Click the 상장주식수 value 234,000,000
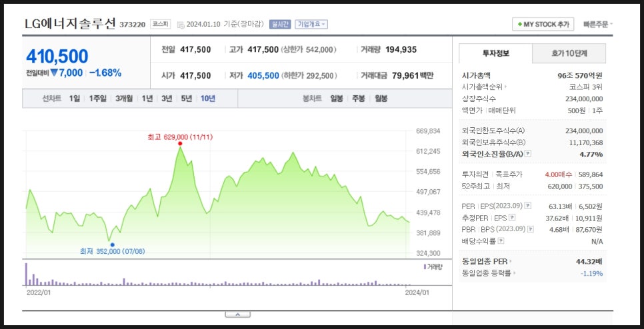644x329 pixels. 584,99
